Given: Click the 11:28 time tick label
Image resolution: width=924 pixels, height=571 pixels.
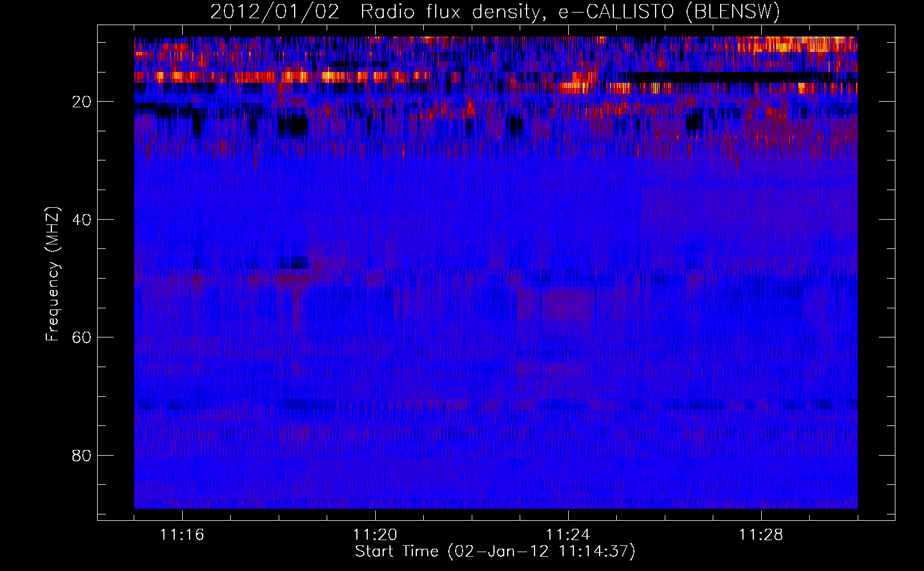Looking at the screenshot, I should [x=761, y=535].
